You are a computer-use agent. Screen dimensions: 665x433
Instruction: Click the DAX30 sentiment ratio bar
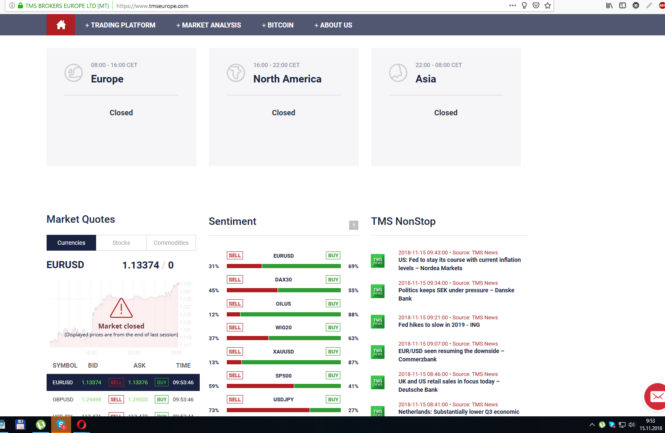tap(284, 290)
